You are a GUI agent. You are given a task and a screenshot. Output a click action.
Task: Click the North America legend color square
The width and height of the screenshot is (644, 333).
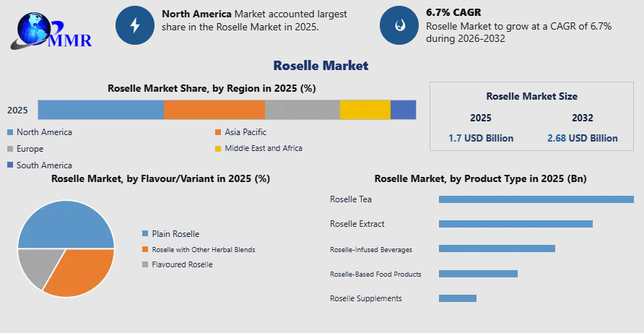click(10, 132)
